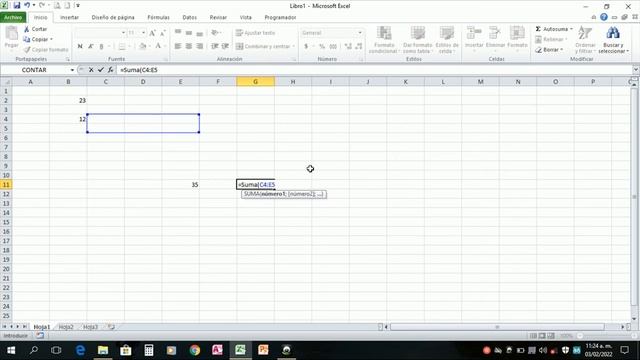Open the font size dropdown
The image size is (640, 360).
point(143,33)
